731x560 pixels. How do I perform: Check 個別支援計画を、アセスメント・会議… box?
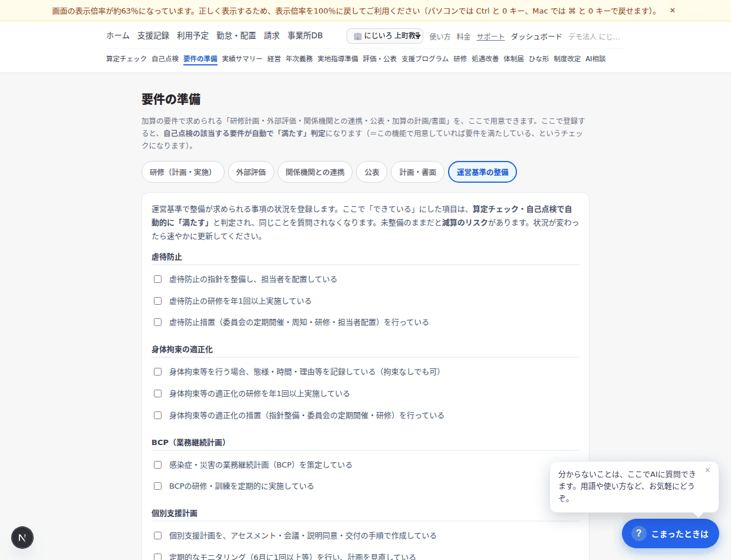(x=157, y=536)
